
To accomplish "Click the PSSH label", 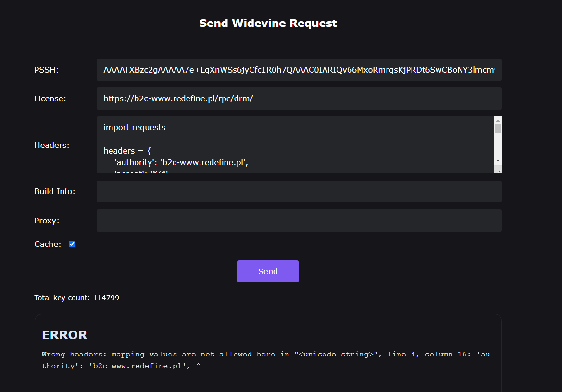I will pos(46,70).
